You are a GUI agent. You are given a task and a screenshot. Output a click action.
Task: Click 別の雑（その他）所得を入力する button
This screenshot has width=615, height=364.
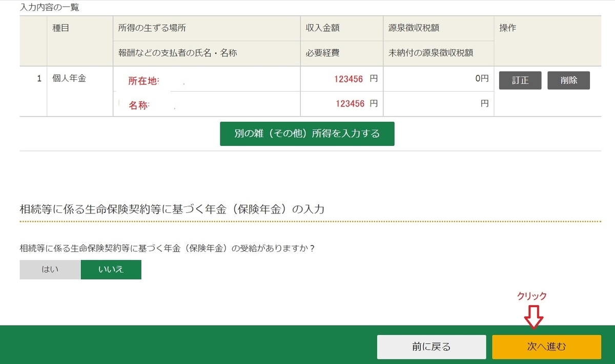click(307, 134)
